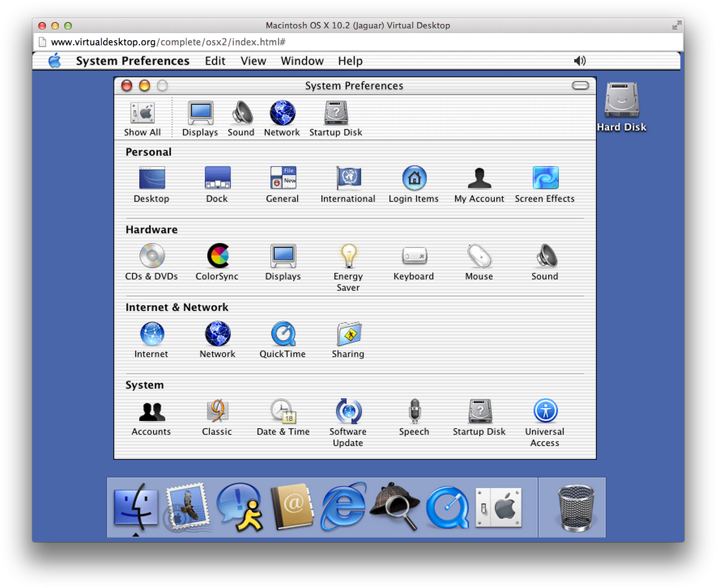Open Sound settings from the toolbar

pyautogui.click(x=240, y=117)
